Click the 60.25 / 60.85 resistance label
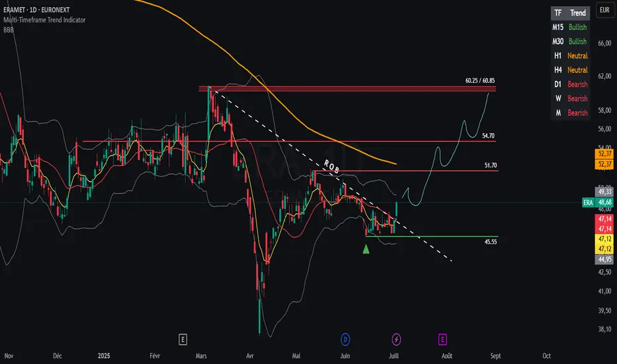Screen dimensions: 617x364 click(x=480, y=81)
